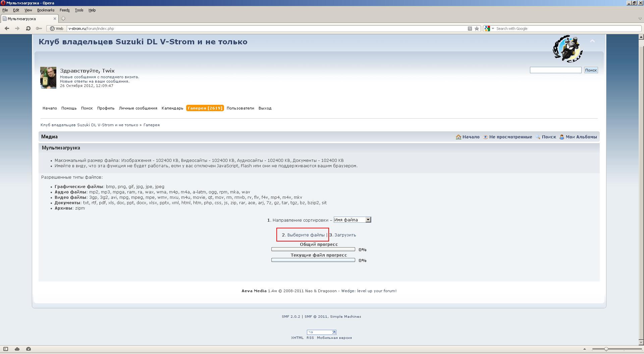The width and height of the screenshot is (644, 354).
Task: Open a new tab with plus icon
Action: (63, 18)
